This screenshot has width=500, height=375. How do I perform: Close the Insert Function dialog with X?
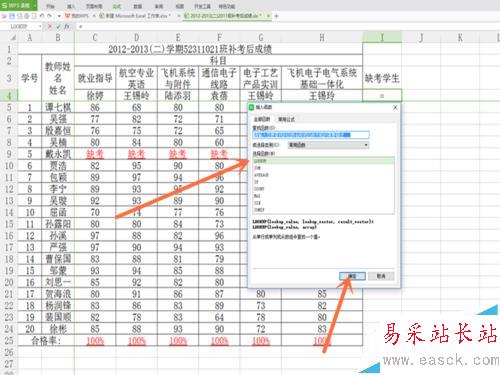pyautogui.click(x=395, y=107)
